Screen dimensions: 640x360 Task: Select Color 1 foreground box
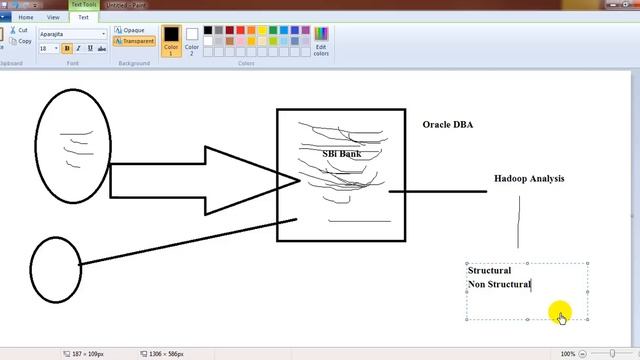coord(171,41)
